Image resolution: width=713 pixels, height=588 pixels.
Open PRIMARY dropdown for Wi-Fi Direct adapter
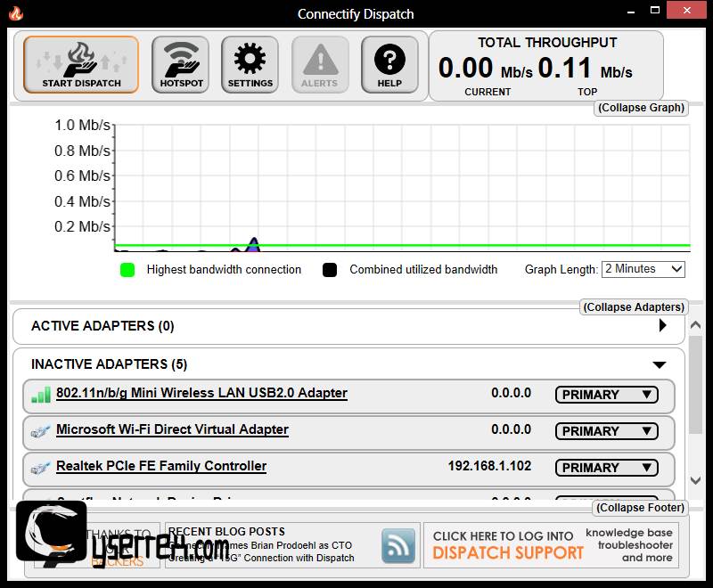pyautogui.click(x=607, y=431)
